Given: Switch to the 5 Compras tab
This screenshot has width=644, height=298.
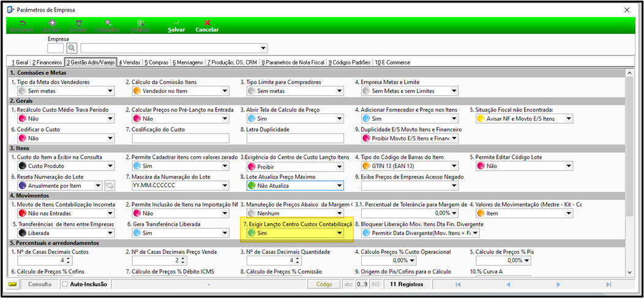Looking at the screenshot, I should (x=157, y=63).
